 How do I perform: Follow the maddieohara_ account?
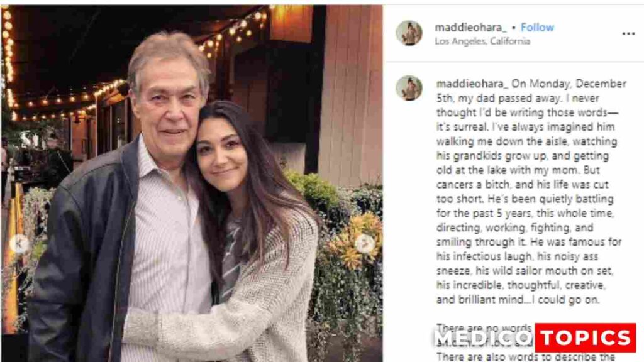537,28
